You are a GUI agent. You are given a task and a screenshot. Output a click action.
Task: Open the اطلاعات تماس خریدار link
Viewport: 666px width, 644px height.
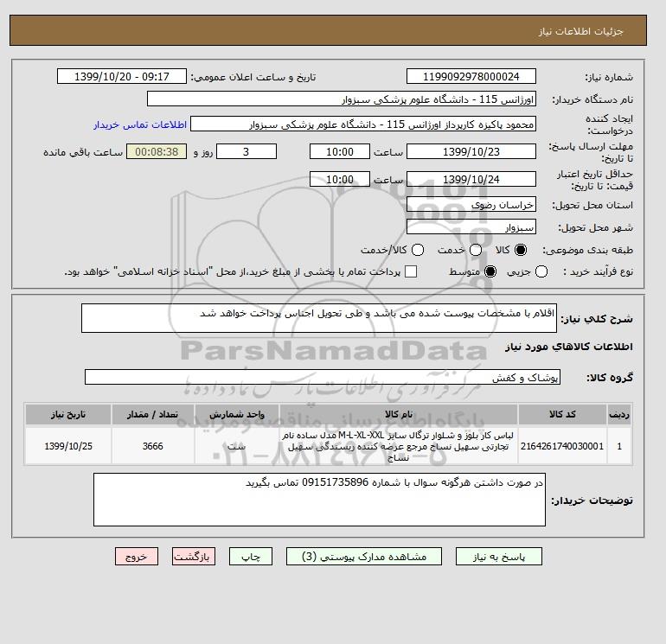[x=140, y=124]
